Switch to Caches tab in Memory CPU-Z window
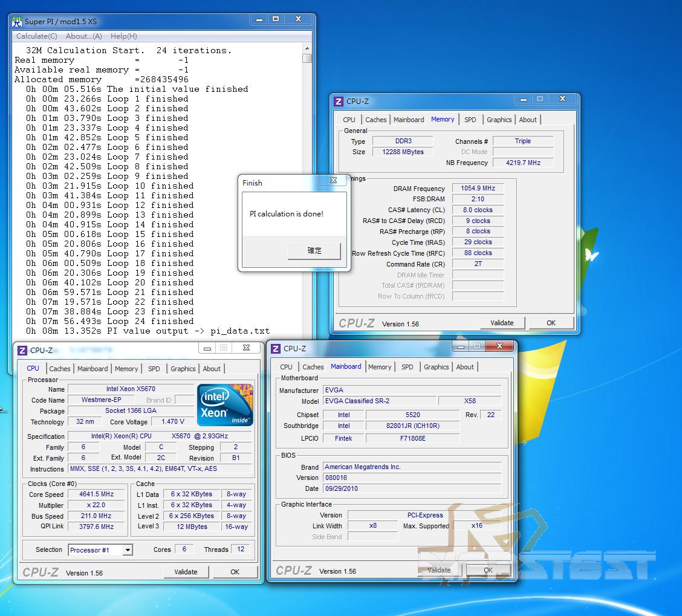 pyautogui.click(x=376, y=120)
